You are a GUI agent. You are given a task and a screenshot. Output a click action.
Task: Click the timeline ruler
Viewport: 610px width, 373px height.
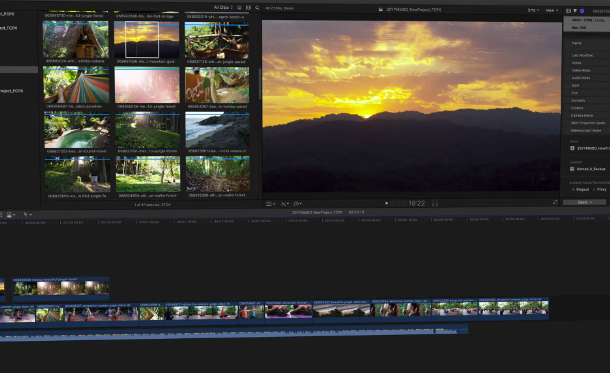coord(305,220)
